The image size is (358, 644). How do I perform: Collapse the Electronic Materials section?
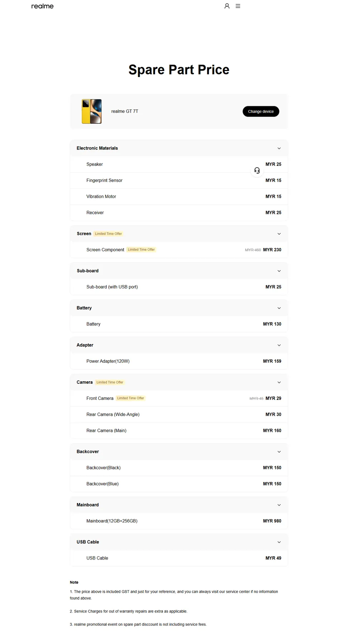click(x=179, y=148)
